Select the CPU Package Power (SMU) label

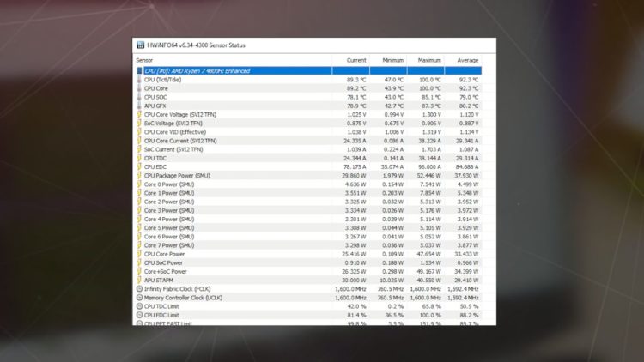point(177,175)
